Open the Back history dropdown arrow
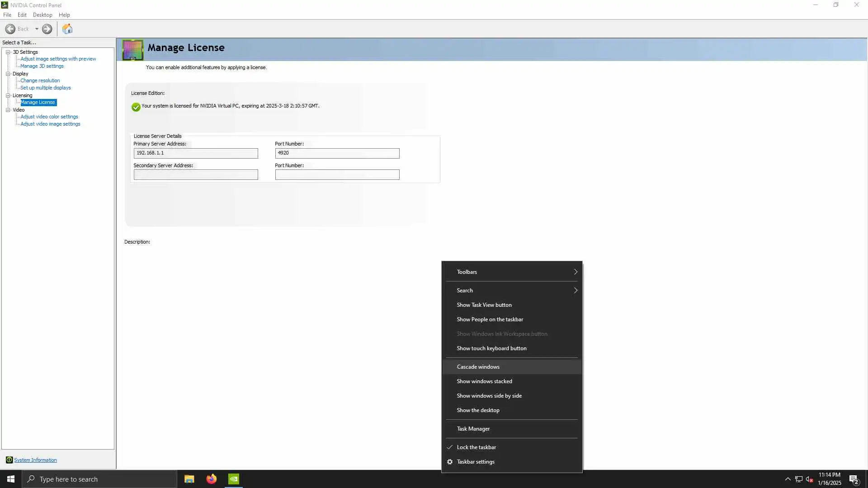 [37, 29]
